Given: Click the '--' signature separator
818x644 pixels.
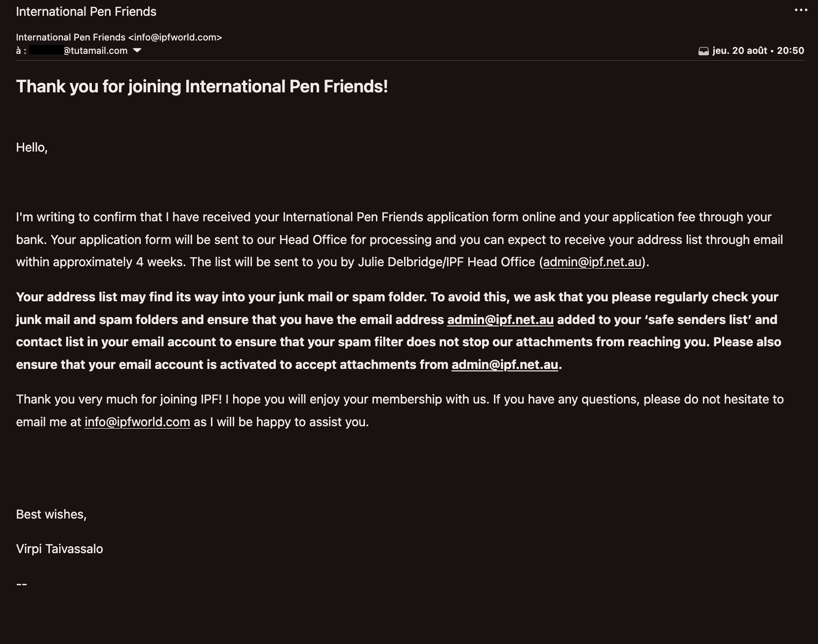Looking at the screenshot, I should pyautogui.click(x=21, y=584).
